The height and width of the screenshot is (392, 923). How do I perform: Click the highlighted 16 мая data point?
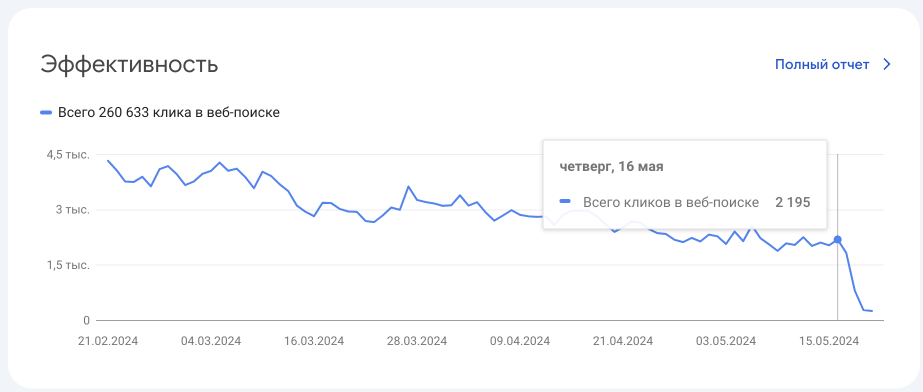pos(837,240)
